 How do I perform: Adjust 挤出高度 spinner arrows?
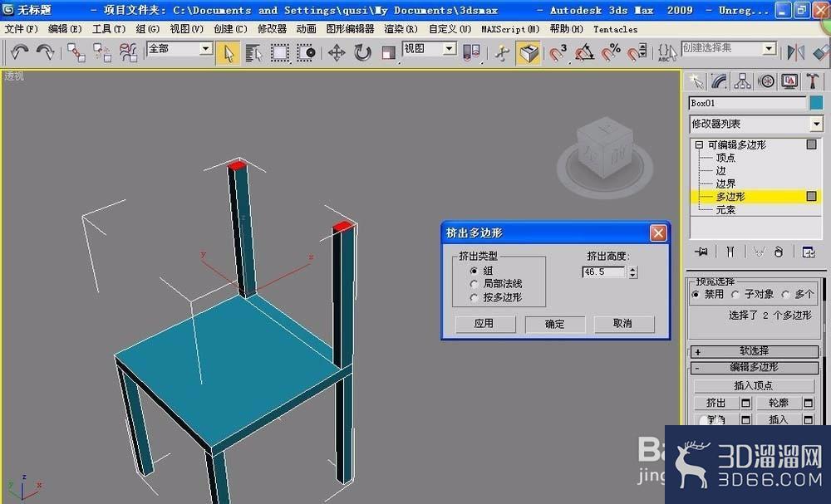click(632, 272)
